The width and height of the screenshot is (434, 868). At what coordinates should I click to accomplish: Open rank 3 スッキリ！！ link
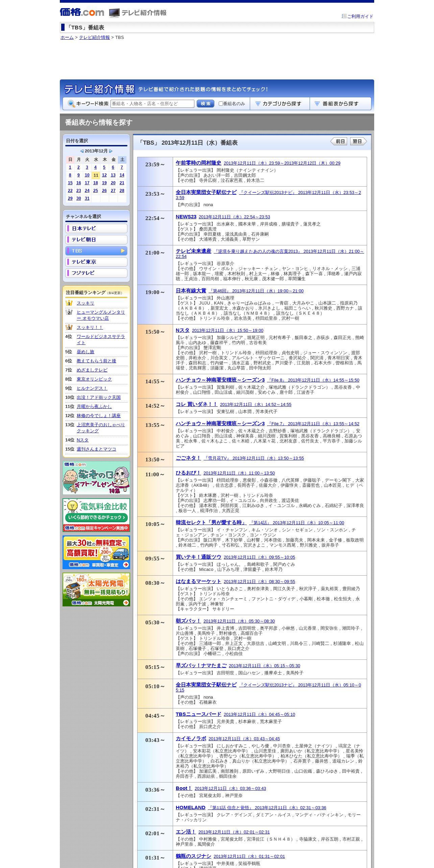coord(90,328)
